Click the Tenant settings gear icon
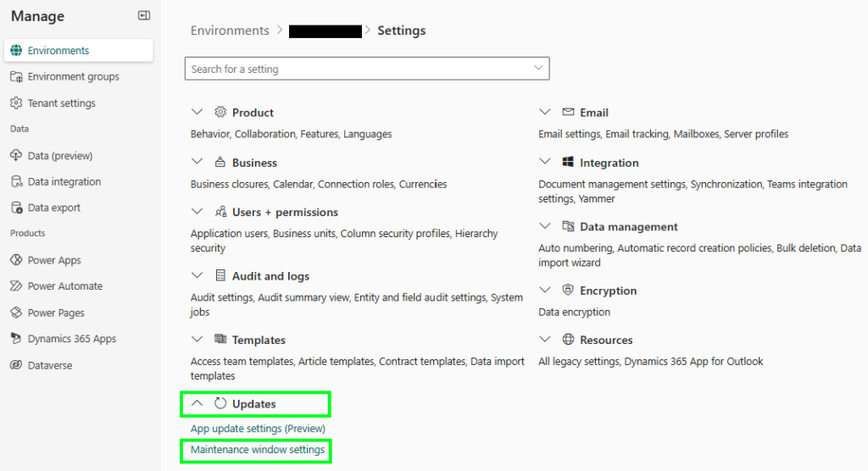The width and height of the screenshot is (868, 471). [16, 103]
